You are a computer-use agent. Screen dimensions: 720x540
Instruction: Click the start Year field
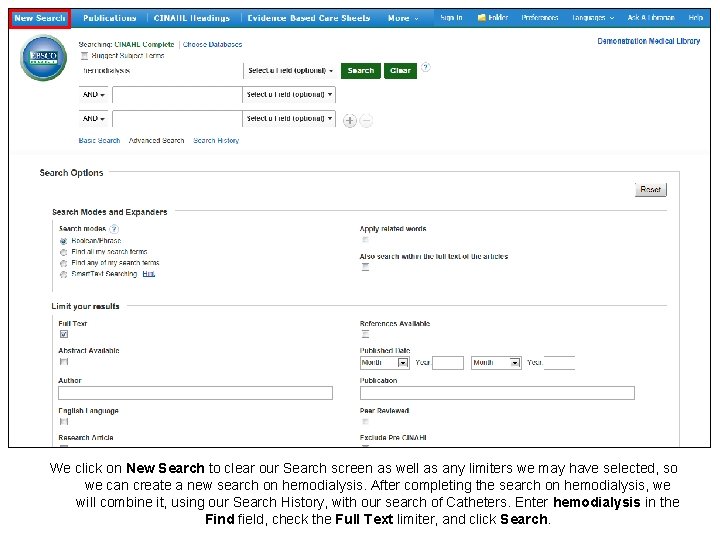click(x=448, y=363)
